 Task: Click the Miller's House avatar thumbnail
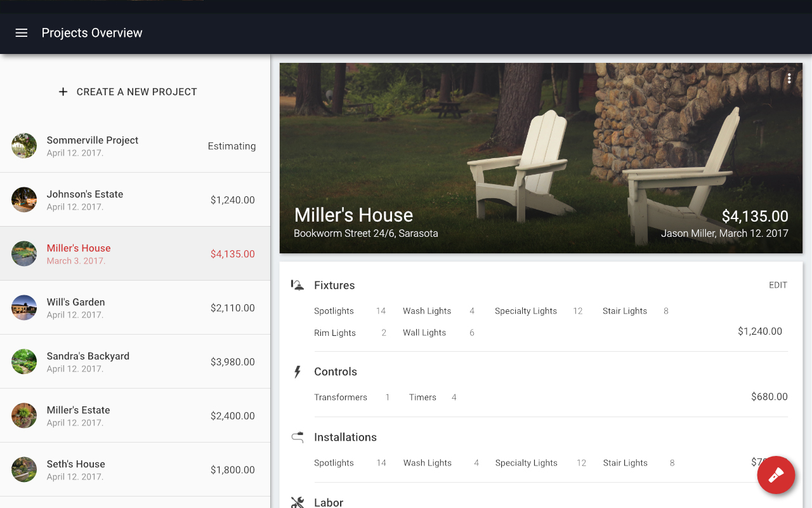(24, 253)
